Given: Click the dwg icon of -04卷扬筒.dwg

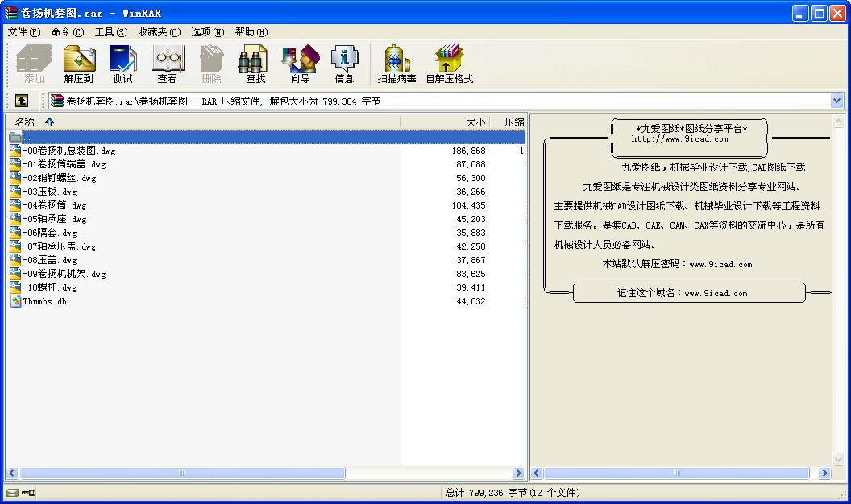Looking at the screenshot, I should tap(15, 204).
